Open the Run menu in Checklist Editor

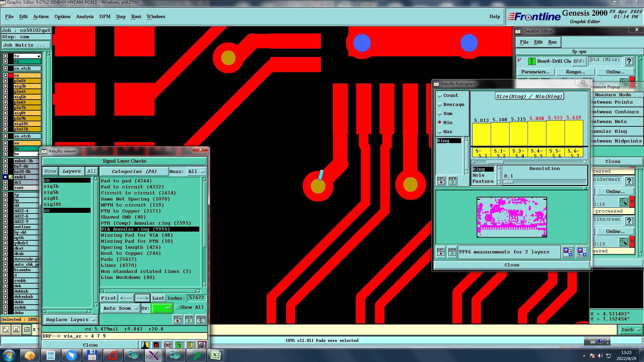coord(552,42)
